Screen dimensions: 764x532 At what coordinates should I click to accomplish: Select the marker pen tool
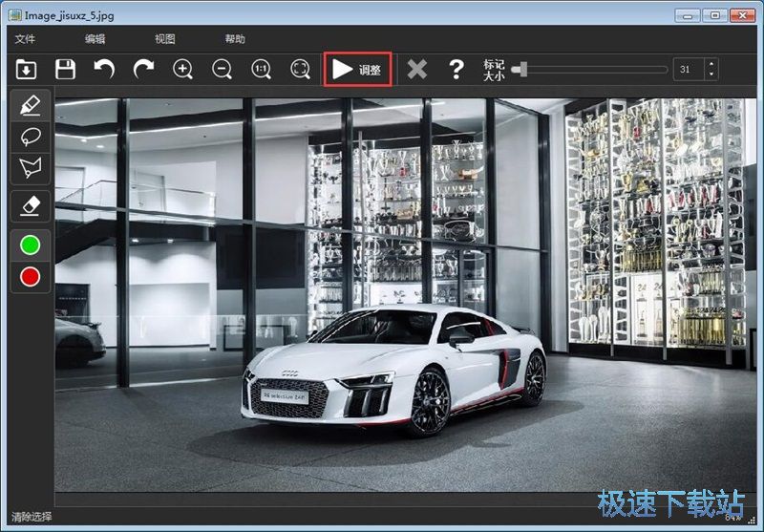coord(31,104)
